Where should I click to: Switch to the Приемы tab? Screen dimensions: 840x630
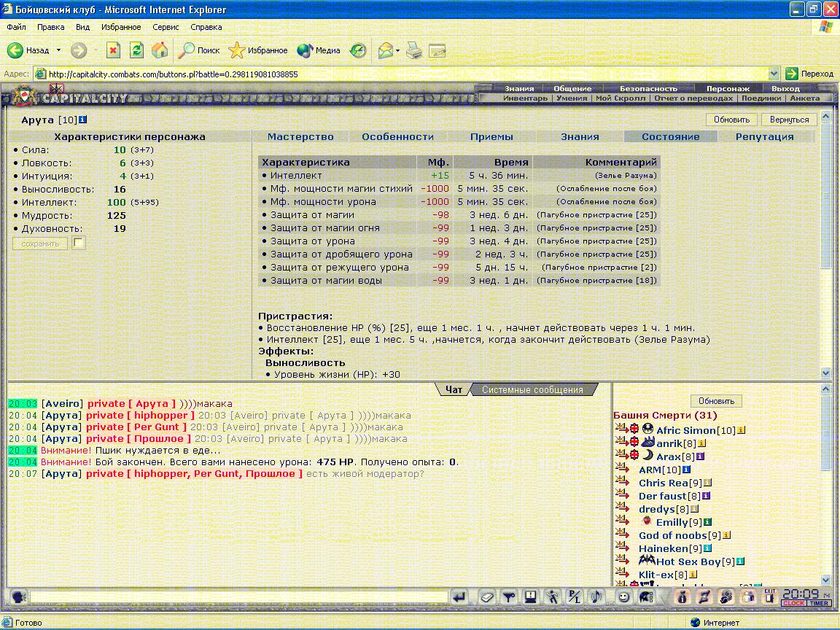click(491, 136)
